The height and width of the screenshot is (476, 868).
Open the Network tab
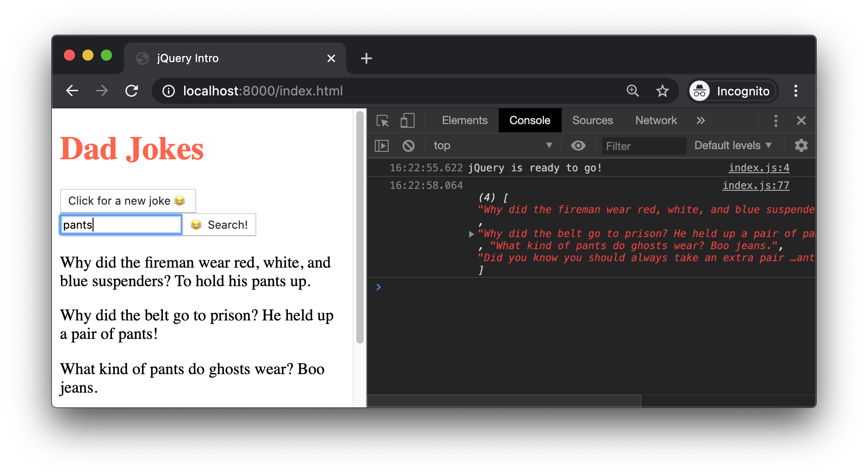point(656,120)
